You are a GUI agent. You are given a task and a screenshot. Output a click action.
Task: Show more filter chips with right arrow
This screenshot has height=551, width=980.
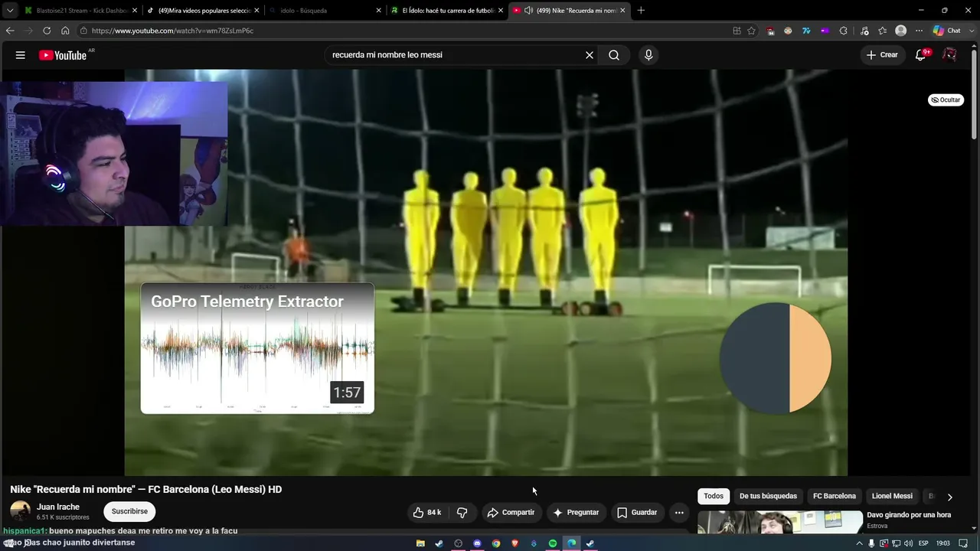tap(949, 497)
